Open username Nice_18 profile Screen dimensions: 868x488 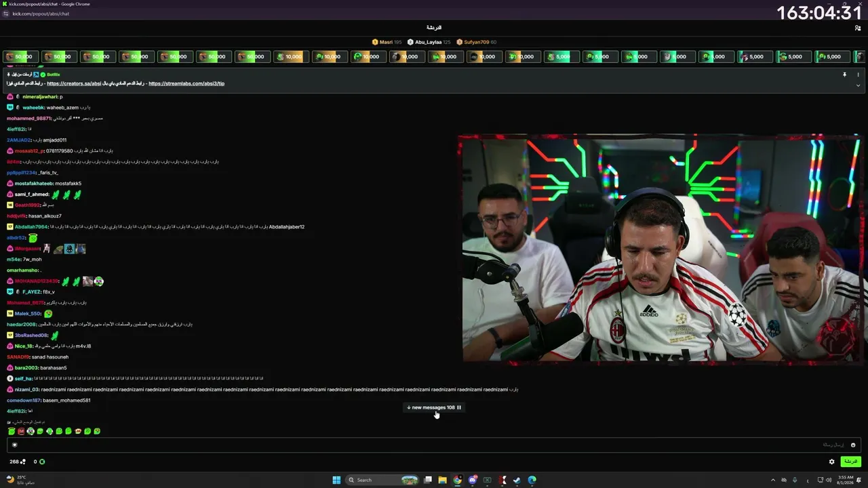coord(24,346)
